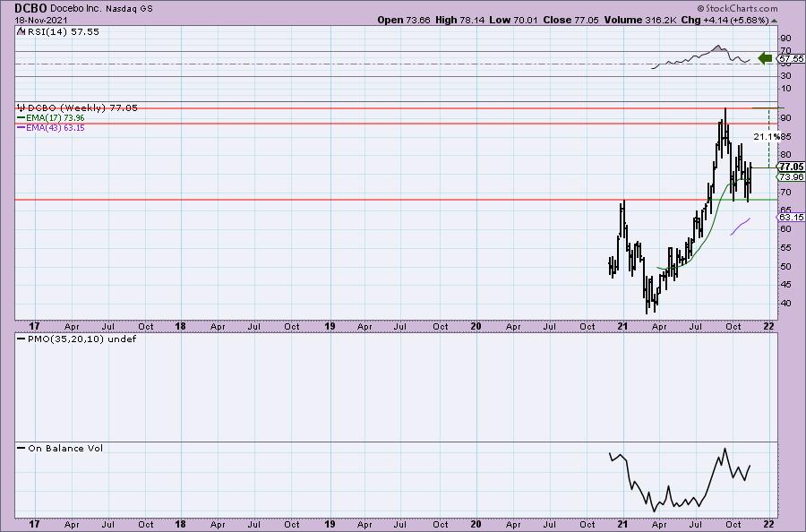Click the PMO(35,20,10) undef label
The width and height of the screenshot is (806, 532).
(81, 339)
